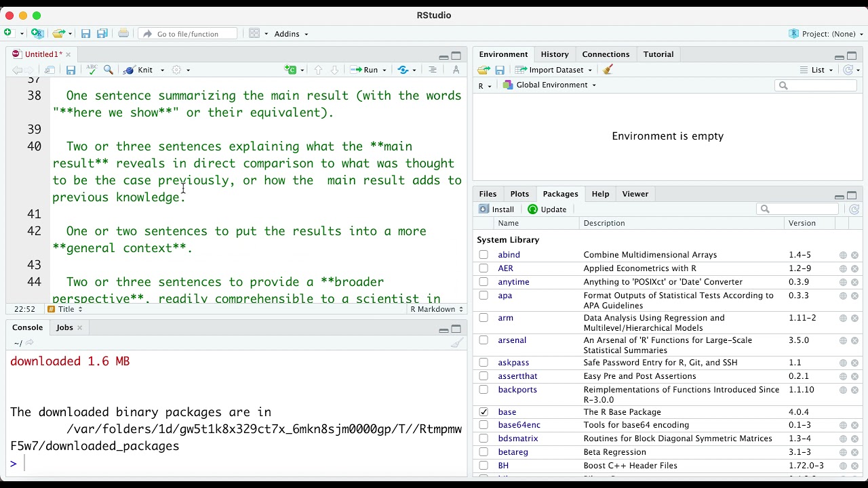
Task: Click the New File plus icon
Action: pyautogui.click(x=8, y=33)
